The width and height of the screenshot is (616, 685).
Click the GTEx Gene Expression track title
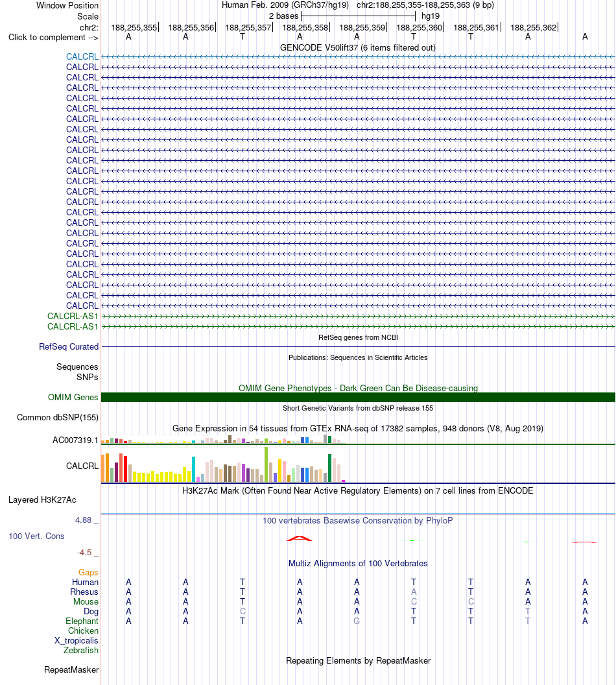[x=358, y=429]
